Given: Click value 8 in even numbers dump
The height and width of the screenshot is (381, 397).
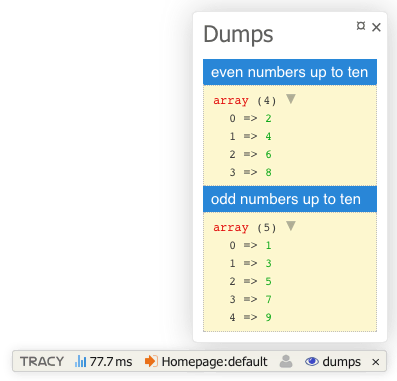Looking at the screenshot, I should tap(268, 172).
